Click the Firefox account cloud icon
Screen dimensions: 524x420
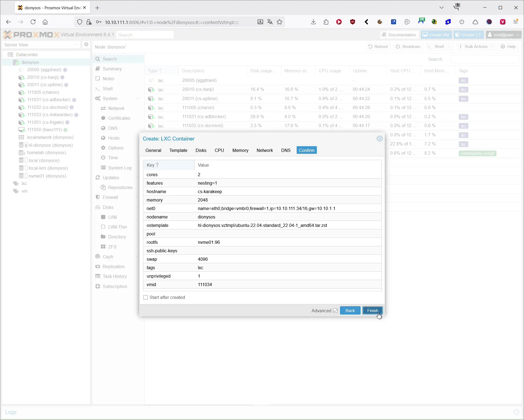pyautogui.click(x=475, y=22)
